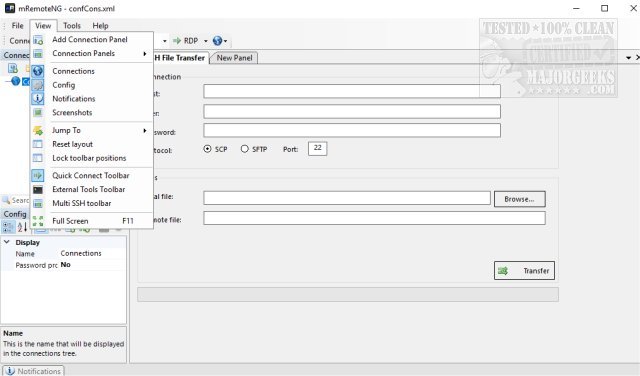The width and height of the screenshot is (640, 376).
Task: Click the Transfer button
Action: 524,270
